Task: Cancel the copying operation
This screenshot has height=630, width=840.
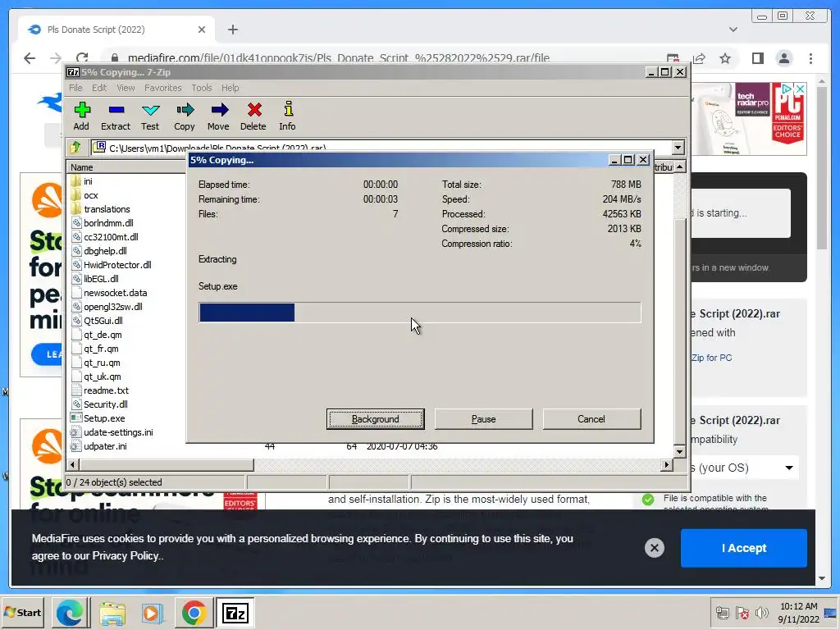Action: (591, 419)
